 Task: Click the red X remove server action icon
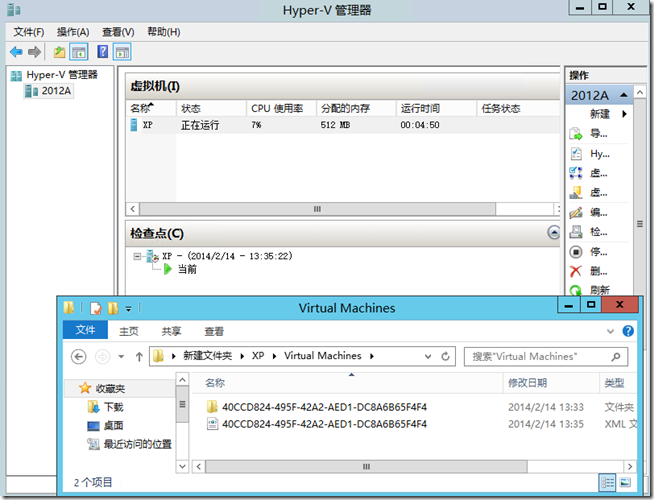pos(576,271)
